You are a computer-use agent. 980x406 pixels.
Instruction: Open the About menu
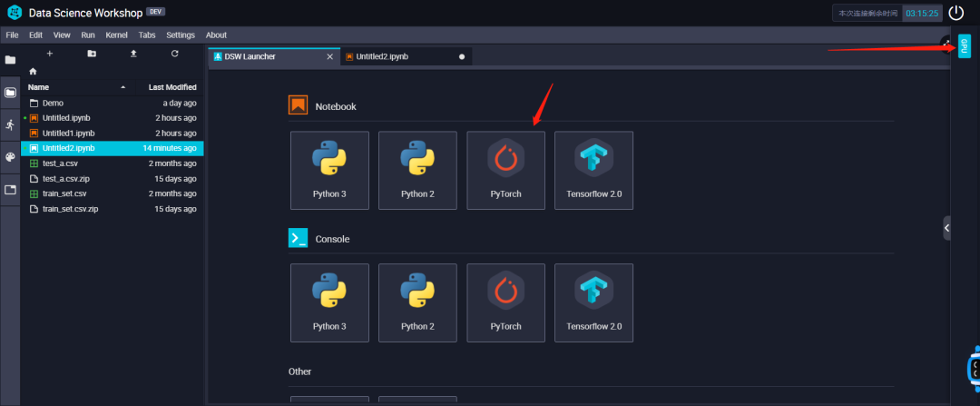pos(216,35)
